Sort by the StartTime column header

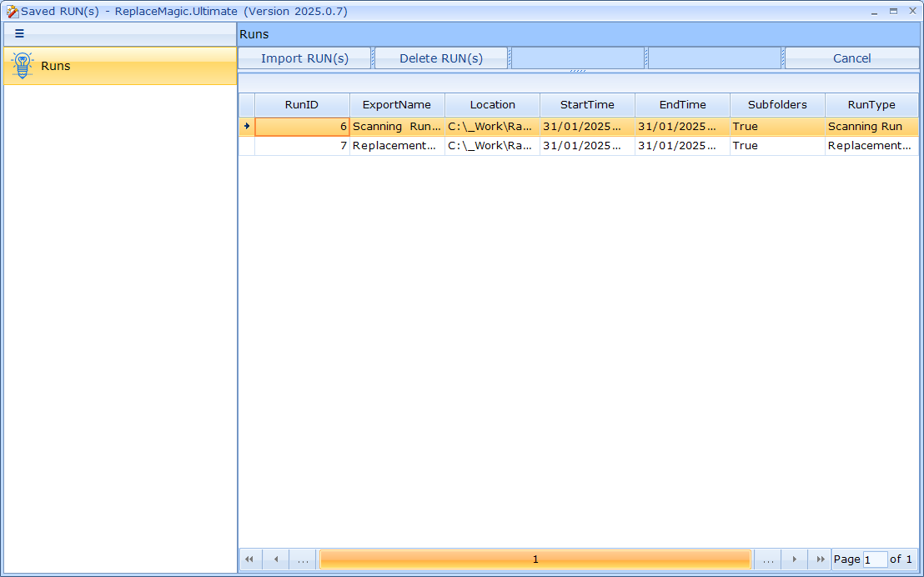pyautogui.click(x=587, y=105)
